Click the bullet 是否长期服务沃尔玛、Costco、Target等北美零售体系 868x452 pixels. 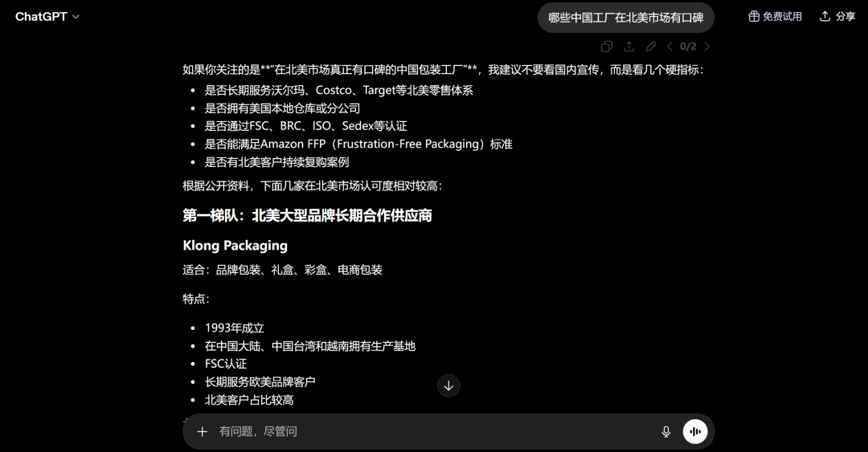point(339,90)
